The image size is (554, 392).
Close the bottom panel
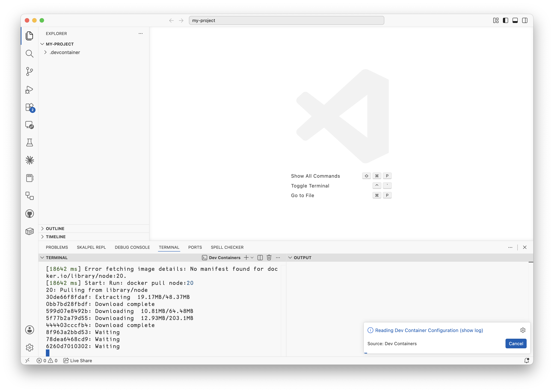pyautogui.click(x=525, y=247)
